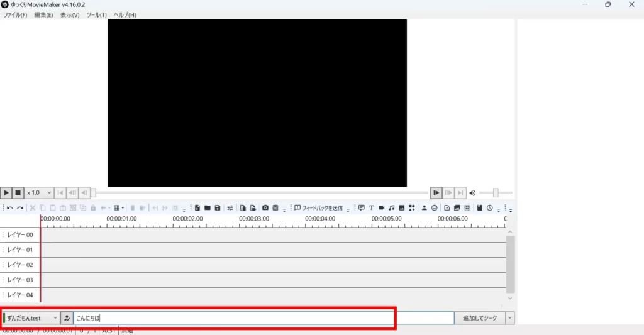Screen dimensions: 644x335
Task: Expand the overflow arrow after the snapshot icons
Action: coord(284,210)
